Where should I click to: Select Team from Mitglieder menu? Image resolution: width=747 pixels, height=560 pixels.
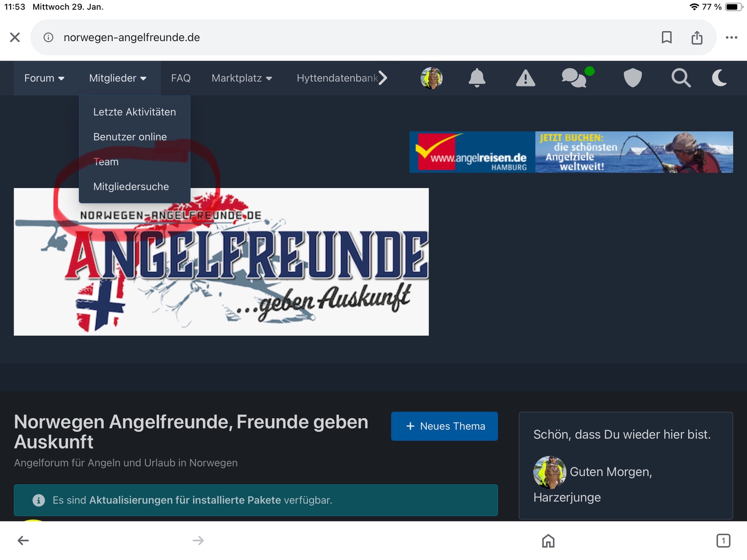click(106, 162)
